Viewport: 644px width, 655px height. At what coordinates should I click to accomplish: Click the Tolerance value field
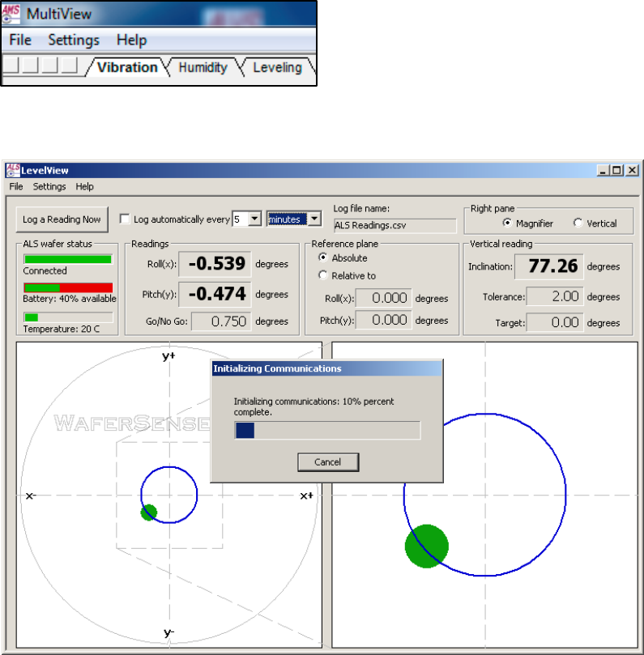pyautogui.click(x=555, y=296)
